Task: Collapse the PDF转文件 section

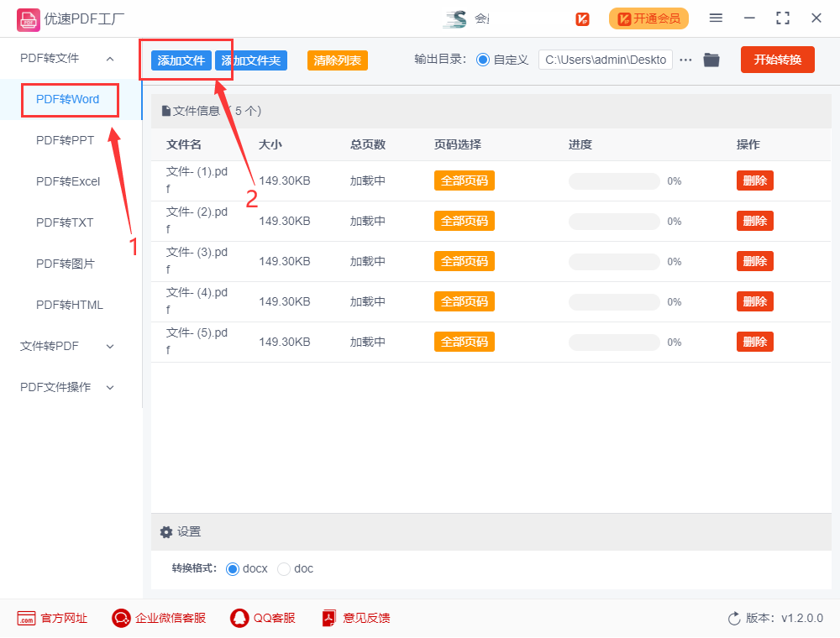Action: 110,59
